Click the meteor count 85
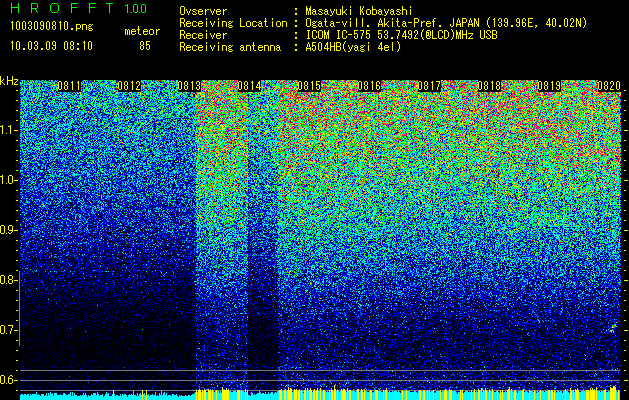Screen dimensions: 629x400 [x=145, y=46]
